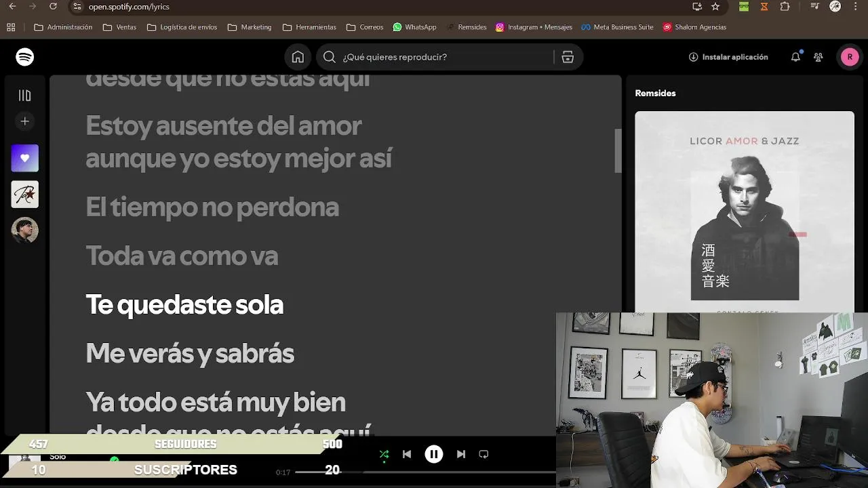Open the browser apps grid
The height and width of the screenshot is (488, 868).
(11, 28)
